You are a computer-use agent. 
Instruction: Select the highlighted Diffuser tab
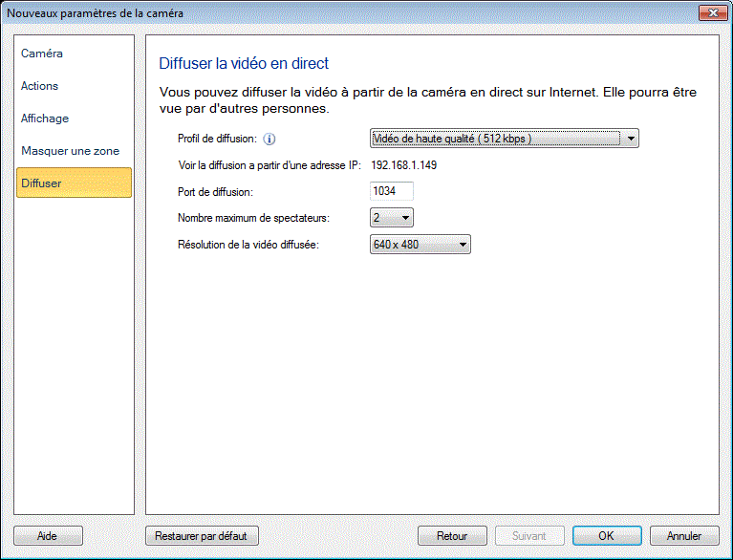pyautogui.click(x=74, y=183)
